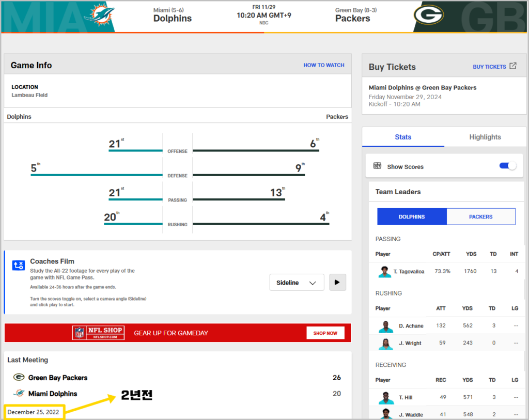Screen dimensions: 529x420
Task: Click the J. Waddle player name
Action: tap(411, 415)
